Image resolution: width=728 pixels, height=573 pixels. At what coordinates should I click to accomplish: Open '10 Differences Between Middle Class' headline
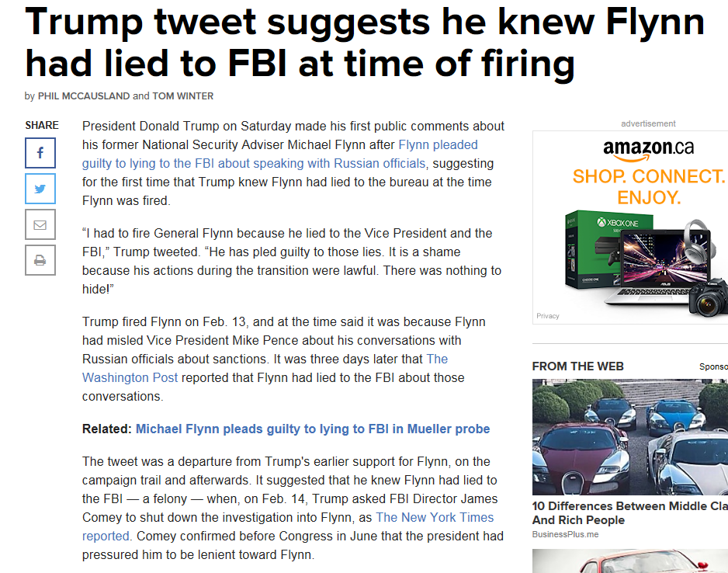[630, 512]
